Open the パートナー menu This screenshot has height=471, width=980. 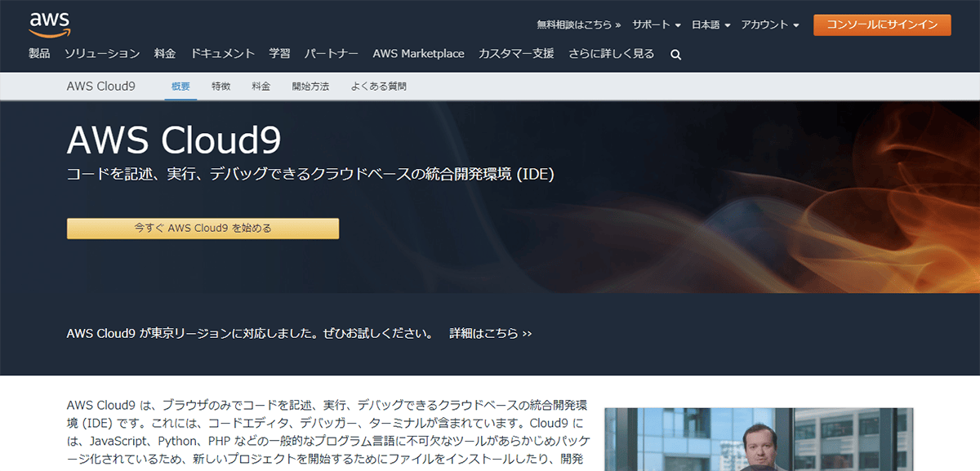pos(332,54)
